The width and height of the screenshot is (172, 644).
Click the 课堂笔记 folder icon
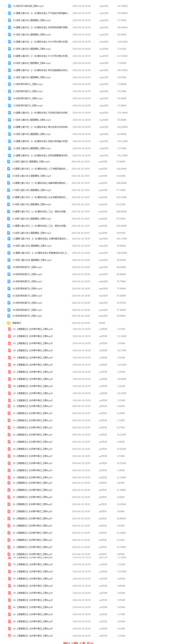pos(9,323)
